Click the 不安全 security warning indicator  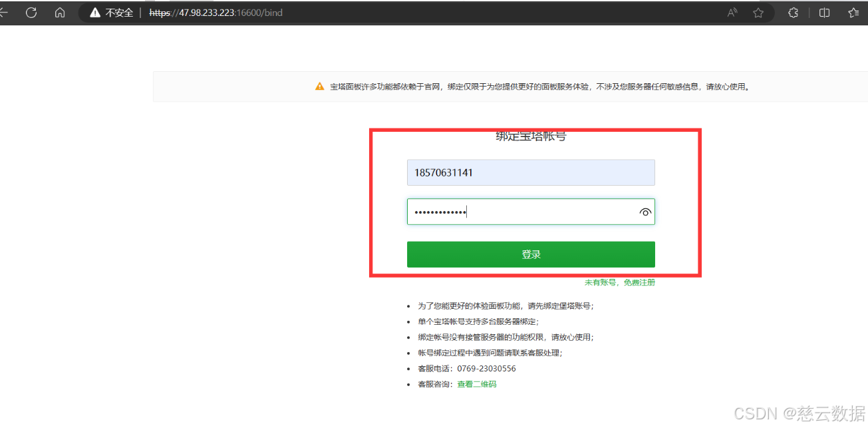112,13
